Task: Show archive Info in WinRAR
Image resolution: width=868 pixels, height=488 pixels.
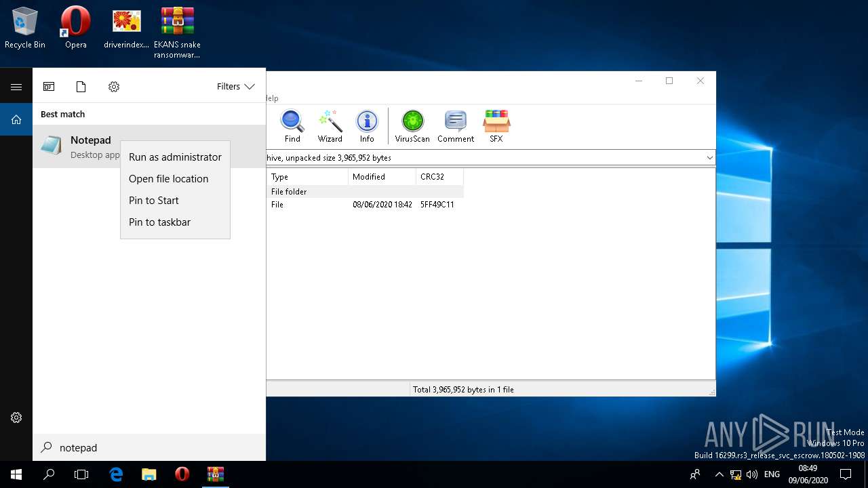Action: 367,126
